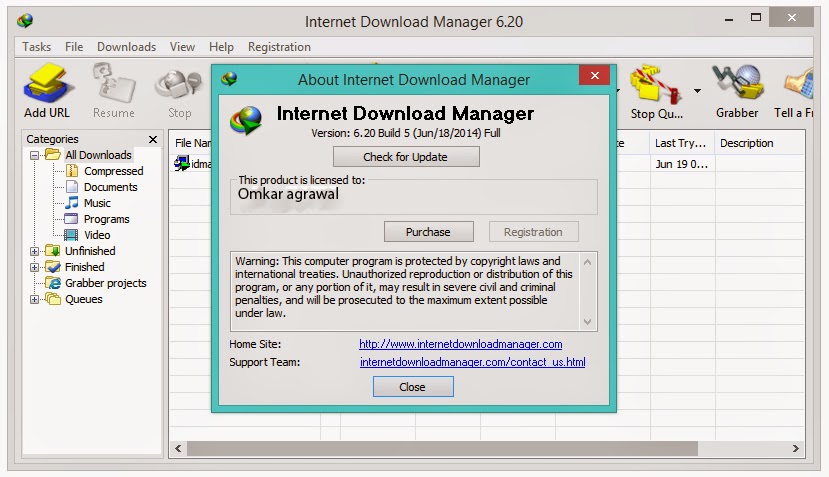The image size is (829, 477).
Task: Select the Documents category icon
Action: pos(71,187)
